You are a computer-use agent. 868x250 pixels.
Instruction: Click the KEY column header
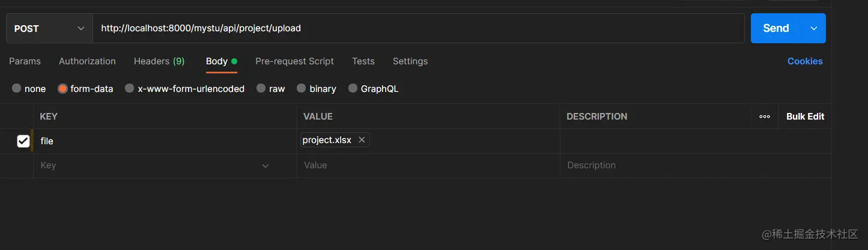(x=49, y=117)
